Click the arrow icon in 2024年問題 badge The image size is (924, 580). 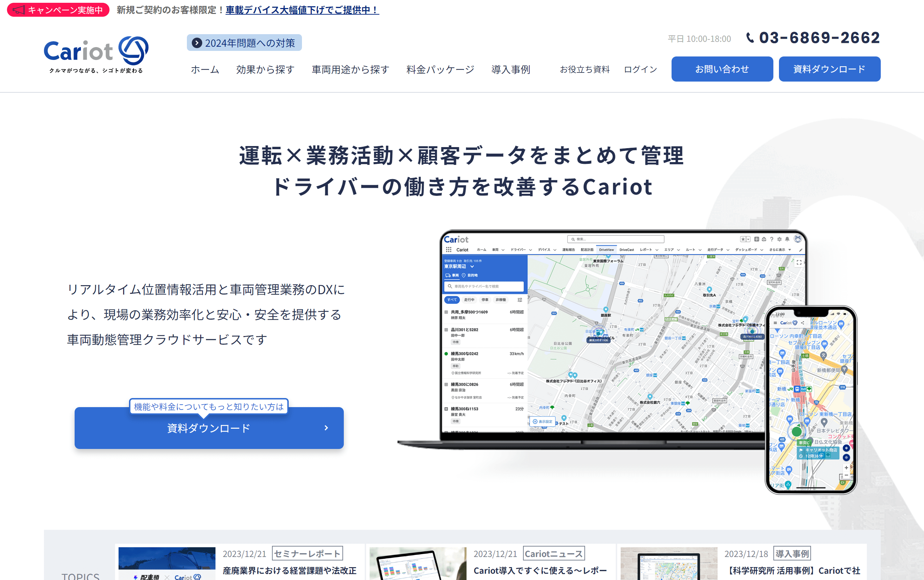(197, 43)
